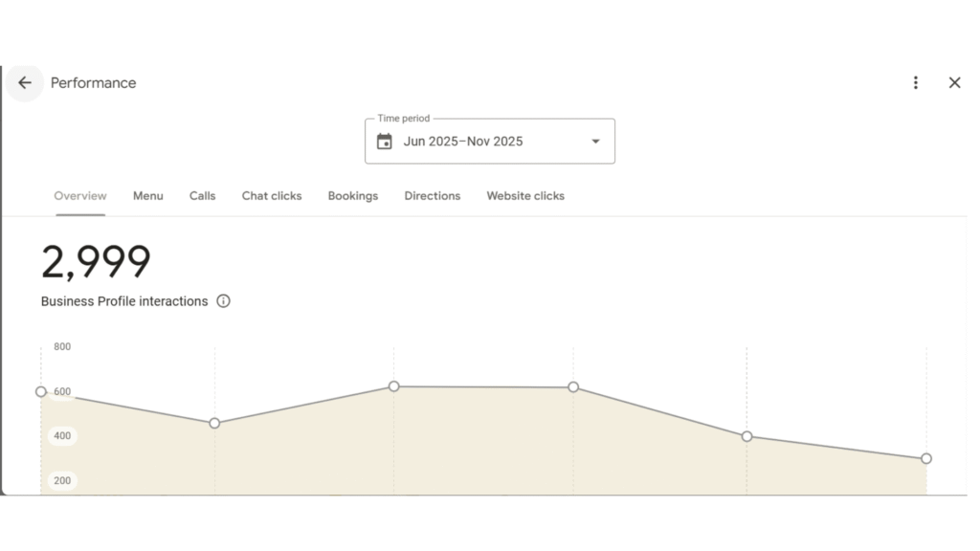Switch to the Overview tab

[x=80, y=196]
